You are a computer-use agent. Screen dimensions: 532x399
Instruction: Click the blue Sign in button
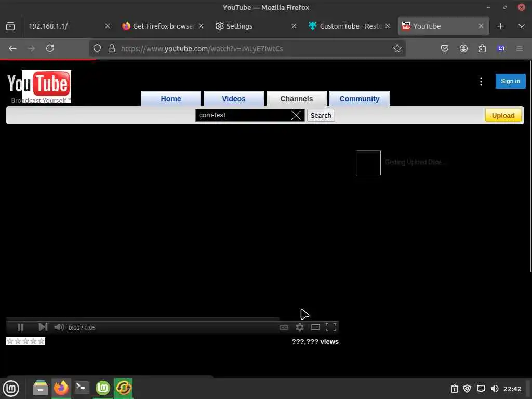coord(510,81)
